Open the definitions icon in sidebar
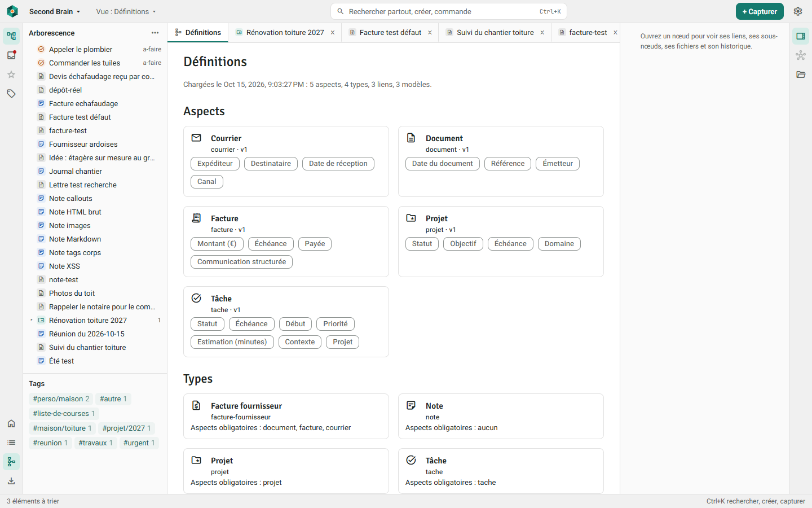Viewport: 812px width, 508px height. (x=11, y=462)
